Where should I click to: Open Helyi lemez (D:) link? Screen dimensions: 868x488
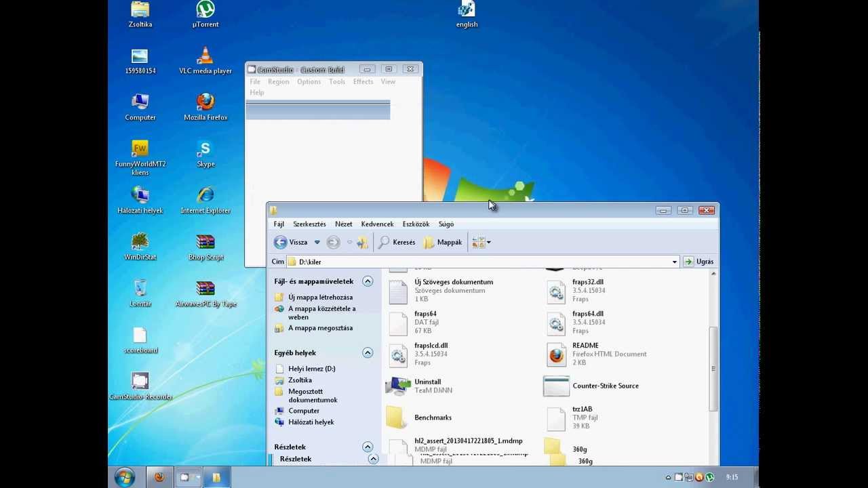[311, 369]
